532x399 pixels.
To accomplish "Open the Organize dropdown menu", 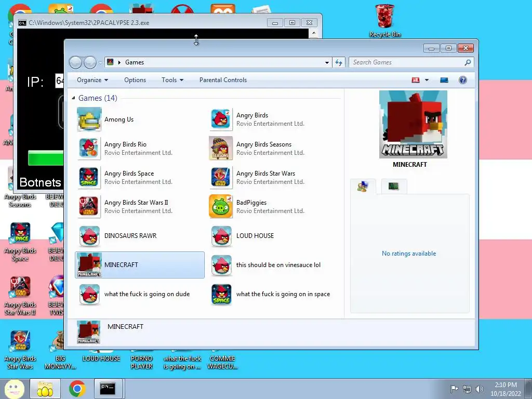I will point(92,80).
